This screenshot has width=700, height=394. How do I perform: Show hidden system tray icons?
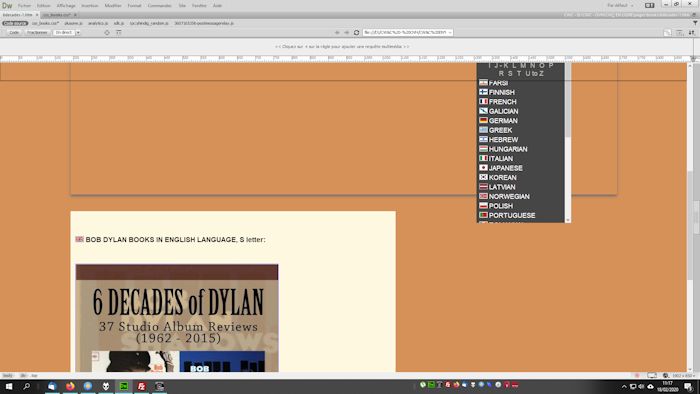click(x=624, y=386)
